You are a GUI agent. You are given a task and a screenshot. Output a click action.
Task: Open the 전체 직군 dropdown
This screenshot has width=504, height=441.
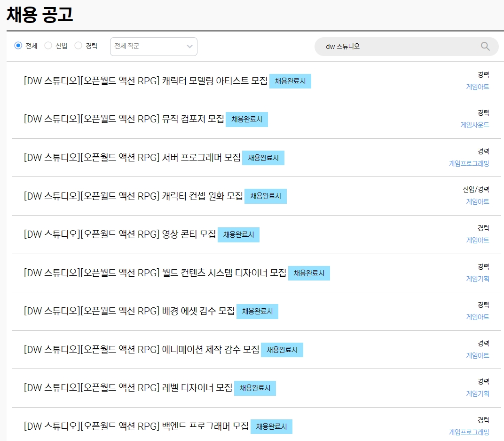pos(154,46)
